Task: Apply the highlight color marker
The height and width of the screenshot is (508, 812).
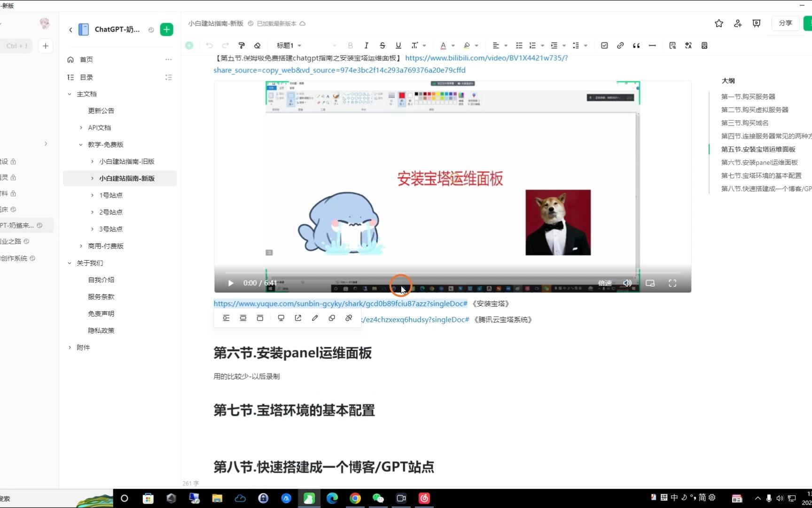Action: [467, 46]
